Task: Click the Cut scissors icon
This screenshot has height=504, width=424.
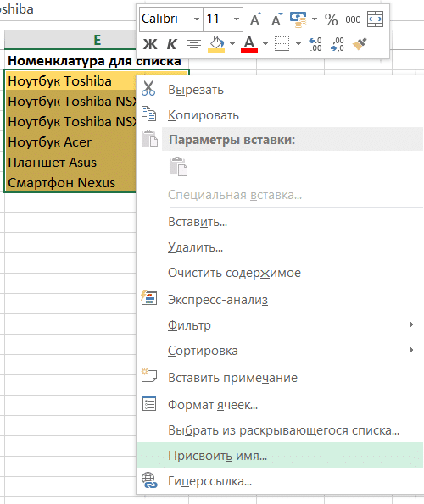Action: click(x=148, y=88)
